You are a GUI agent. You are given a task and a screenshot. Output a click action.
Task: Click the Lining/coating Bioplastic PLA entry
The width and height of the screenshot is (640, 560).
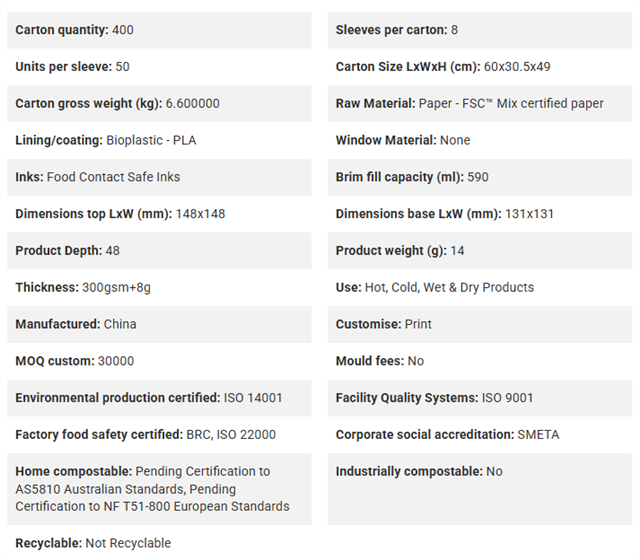[106, 140]
